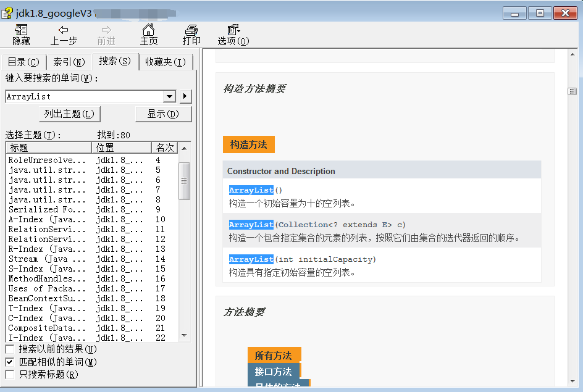This screenshot has height=392, width=583.
Task: Sort results by 位置 column header
Action: pyautogui.click(x=122, y=148)
